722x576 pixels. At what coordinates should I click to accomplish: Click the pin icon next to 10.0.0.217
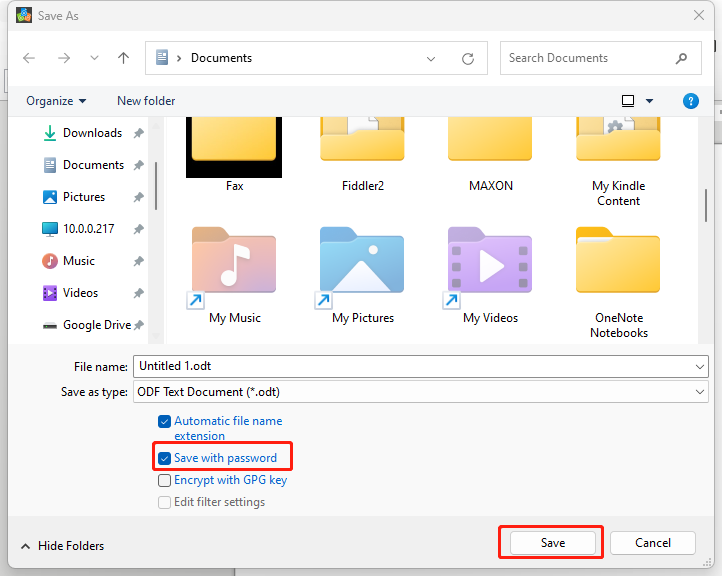coord(139,229)
